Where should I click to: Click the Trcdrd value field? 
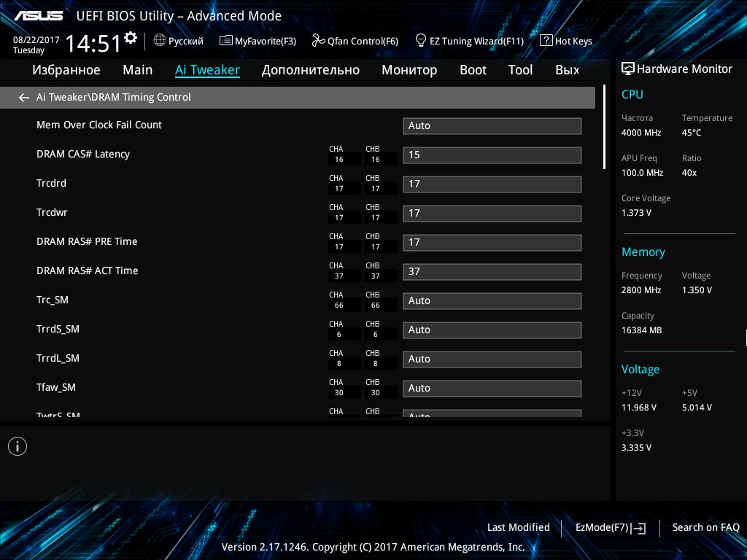click(492, 184)
